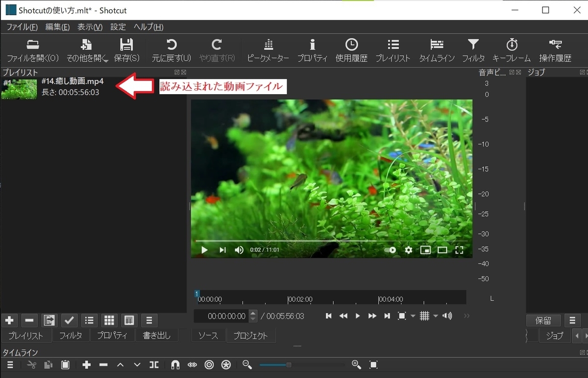Remove playlist item with minus icon
Screen dimensions: 588x378
[29, 321]
